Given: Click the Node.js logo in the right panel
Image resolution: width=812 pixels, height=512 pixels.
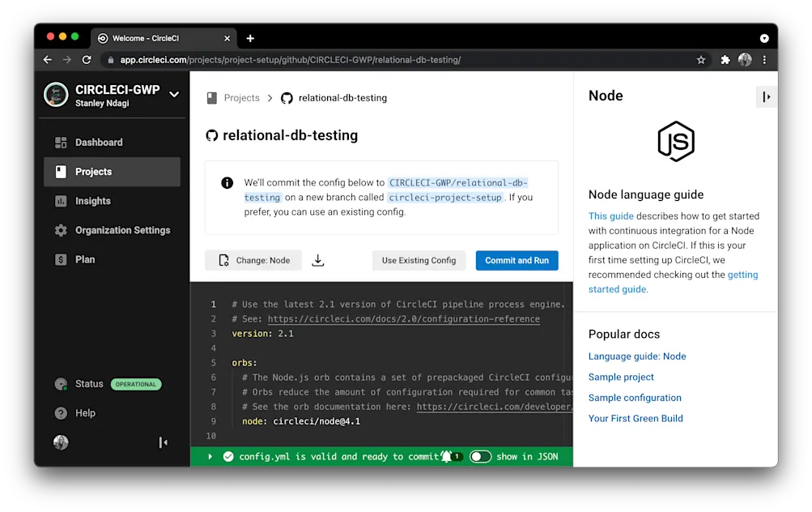Looking at the screenshot, I should 676,141.
